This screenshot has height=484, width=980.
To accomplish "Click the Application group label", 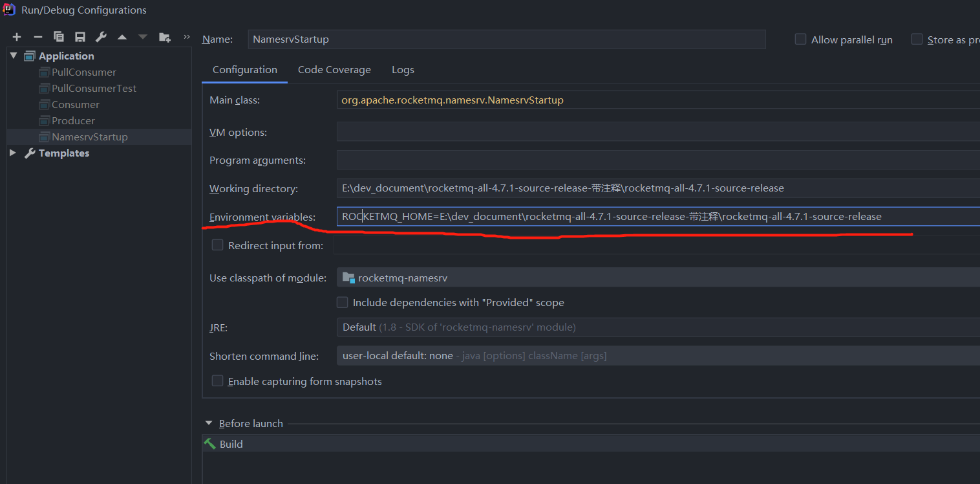I will 66,56.
